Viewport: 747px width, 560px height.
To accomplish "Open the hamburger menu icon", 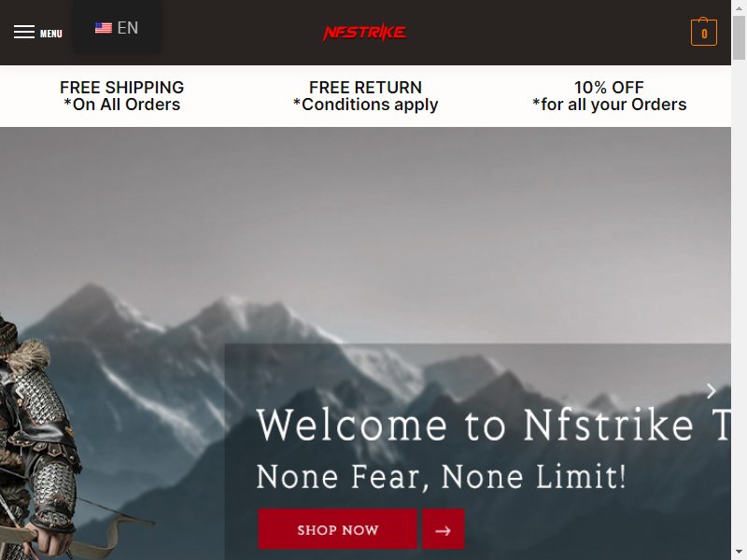I will pyautogui.click(x=24, y=32).
